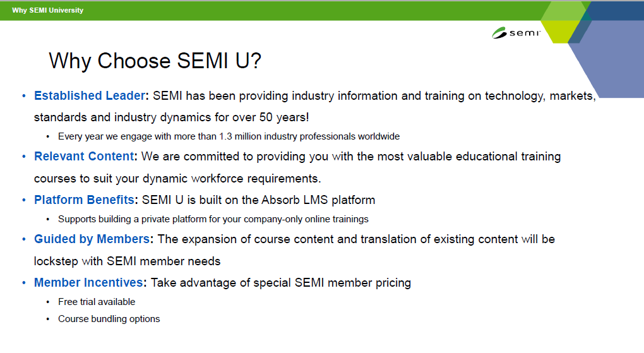Click the "courses to suit your dynamic workforce" line

tap(177, 179)
